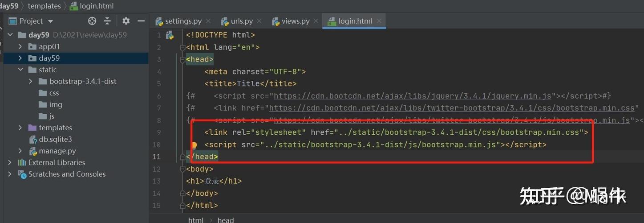Click the collapse all icon in Project panel
The width and height of the screenshot is (644, 223).
pyautogui.click(x=107, y=21)
